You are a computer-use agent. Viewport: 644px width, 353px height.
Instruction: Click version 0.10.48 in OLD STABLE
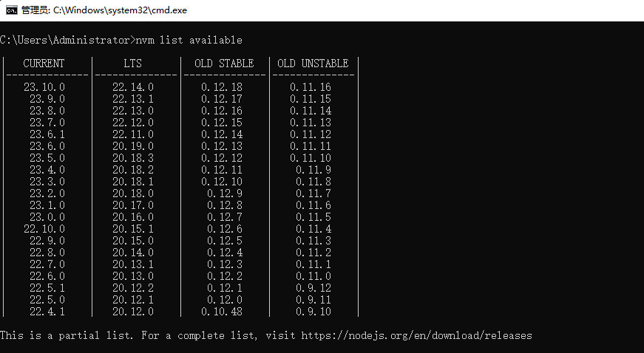click(222, 312)
